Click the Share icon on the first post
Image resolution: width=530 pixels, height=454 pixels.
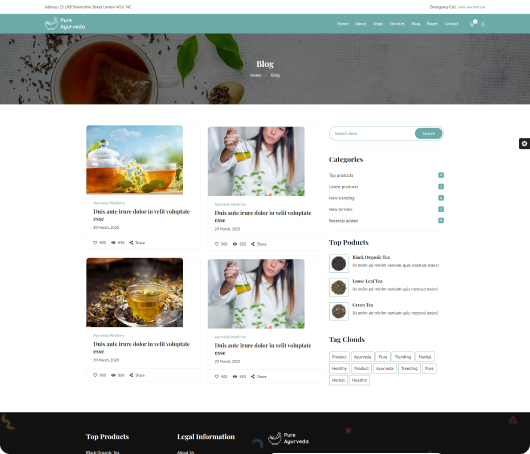click(x=131, y=242)
